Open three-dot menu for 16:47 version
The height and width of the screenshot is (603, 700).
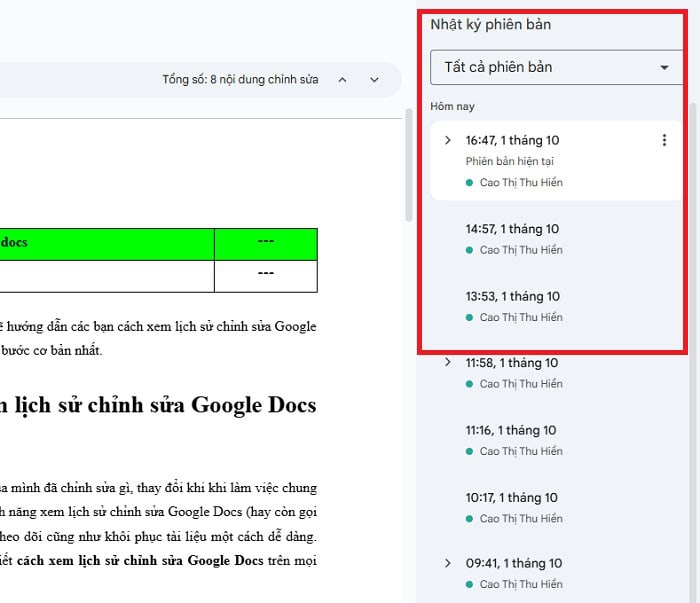664,141
